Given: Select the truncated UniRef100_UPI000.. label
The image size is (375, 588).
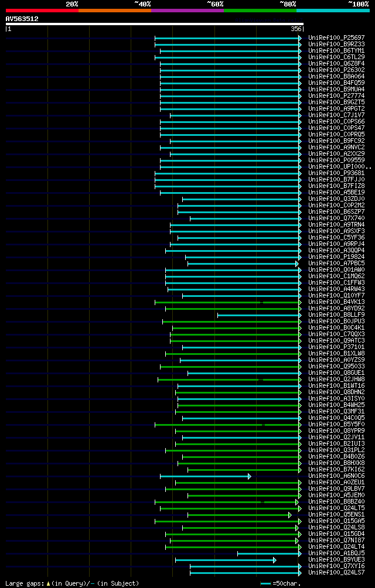Looking at the screenshot, I should (x=340, y=166).
